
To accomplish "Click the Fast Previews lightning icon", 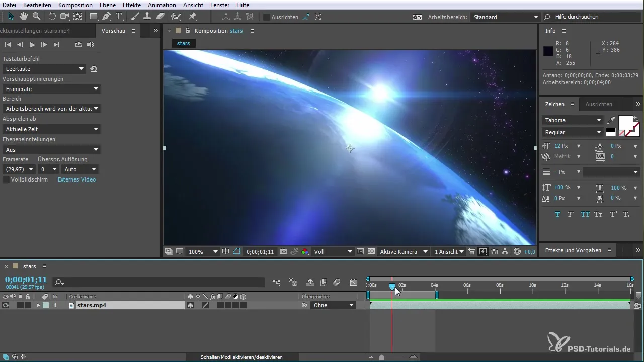I will point(483,252).
